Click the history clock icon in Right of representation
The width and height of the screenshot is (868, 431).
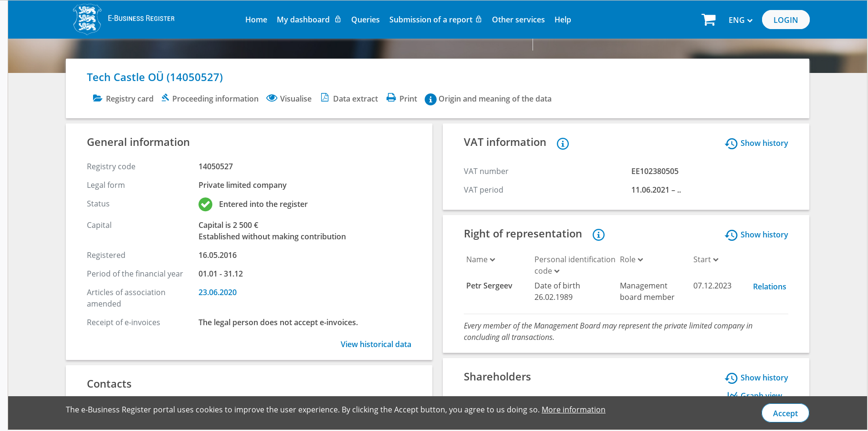[x=731, y=235]
